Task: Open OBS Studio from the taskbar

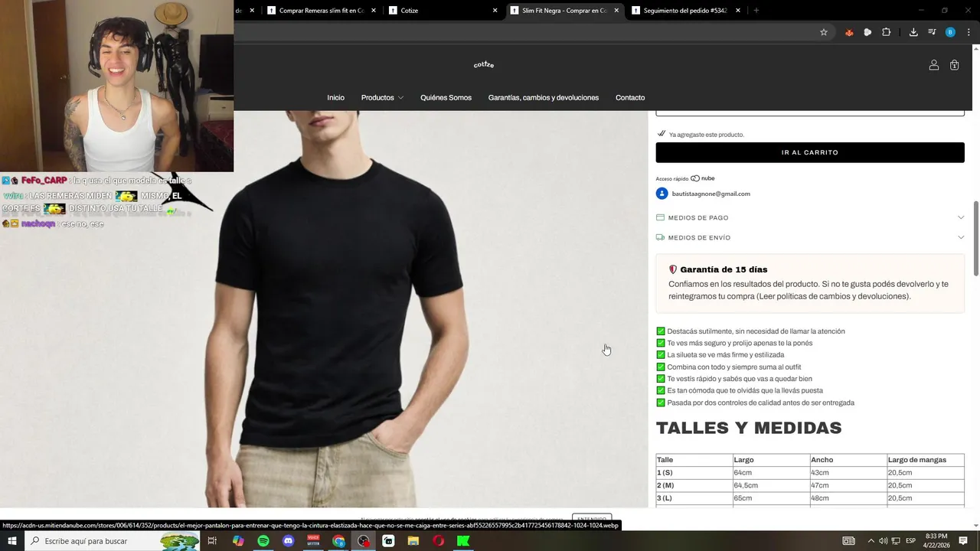Action: [x=364, y=541]
